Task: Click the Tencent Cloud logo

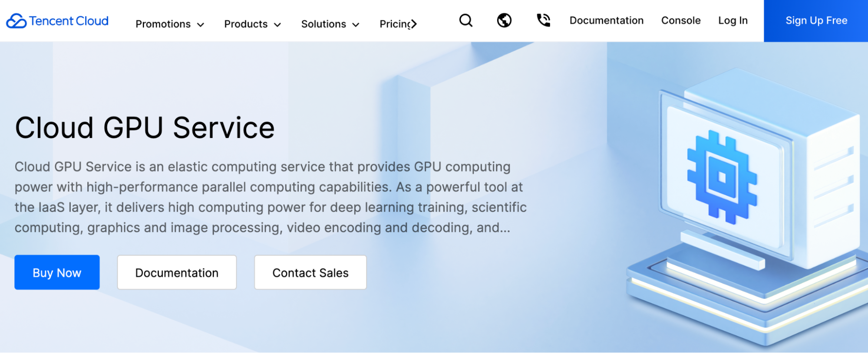Action: point(57,21)
